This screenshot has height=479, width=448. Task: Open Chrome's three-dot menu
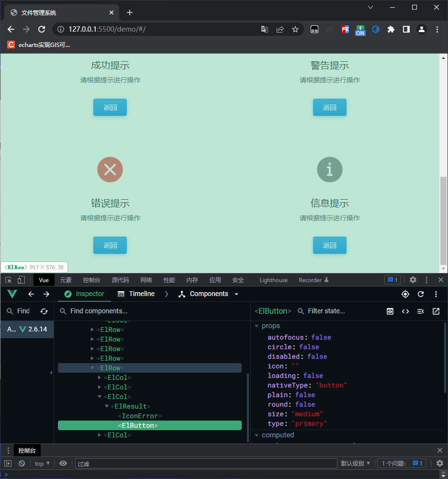point(437,29)
